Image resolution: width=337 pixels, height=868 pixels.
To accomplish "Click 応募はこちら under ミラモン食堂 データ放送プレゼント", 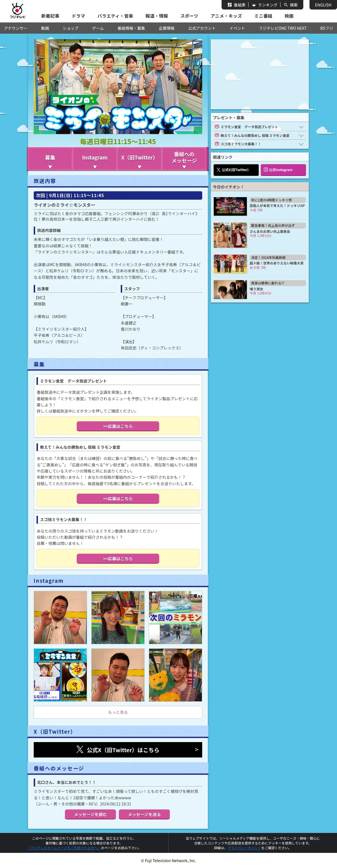I will pyautogui.click(x=118, y=426).
